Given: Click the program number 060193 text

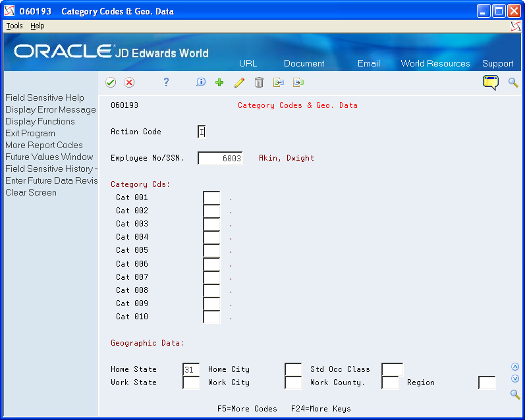Looking at the screenshot, I should (x=124, y=105).
